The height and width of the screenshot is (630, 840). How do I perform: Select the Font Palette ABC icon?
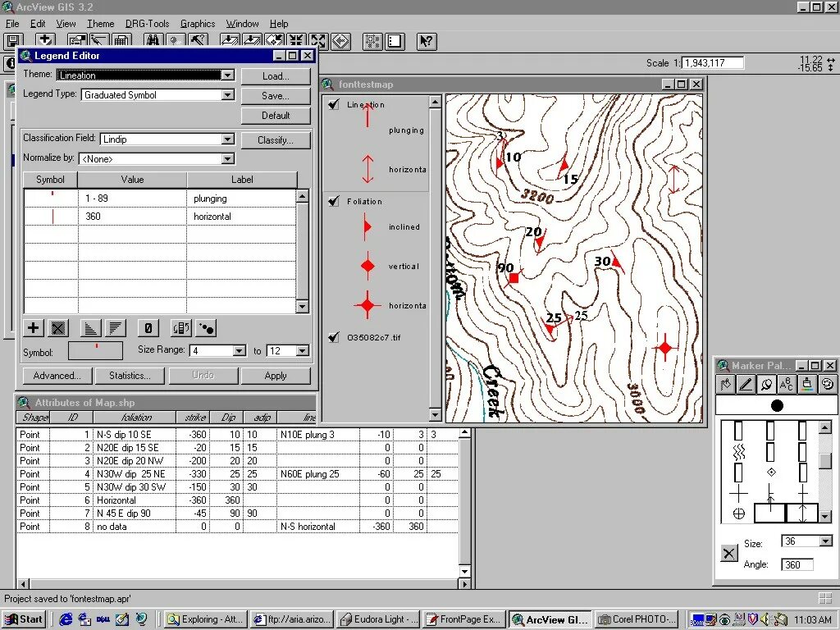coord(787,384)
